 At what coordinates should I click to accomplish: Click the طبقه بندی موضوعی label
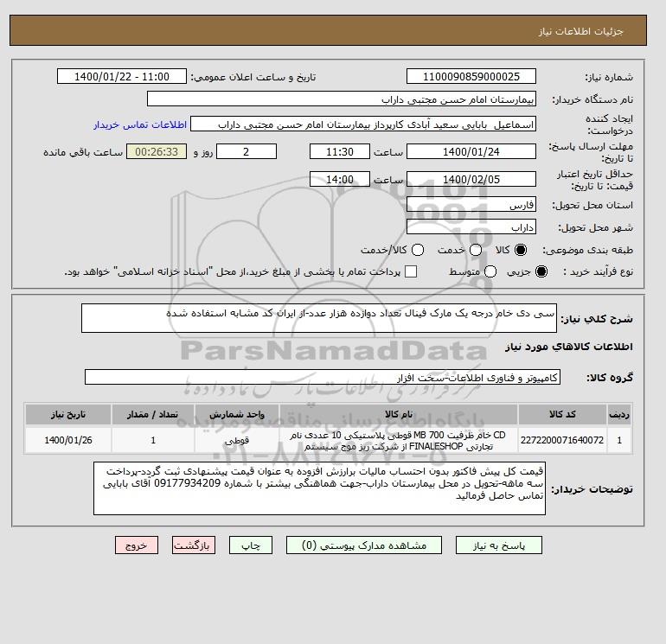588,250
